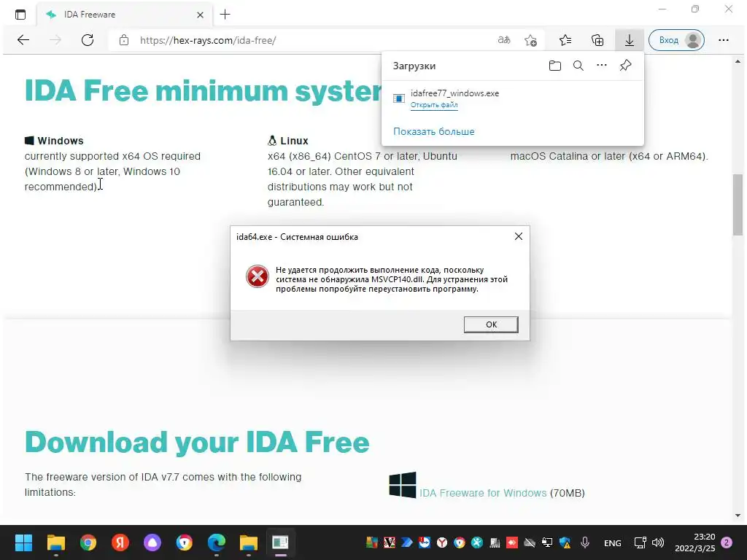Click 'Показать больше' in downloads panel
747x560 pixels.
[433, 131]
